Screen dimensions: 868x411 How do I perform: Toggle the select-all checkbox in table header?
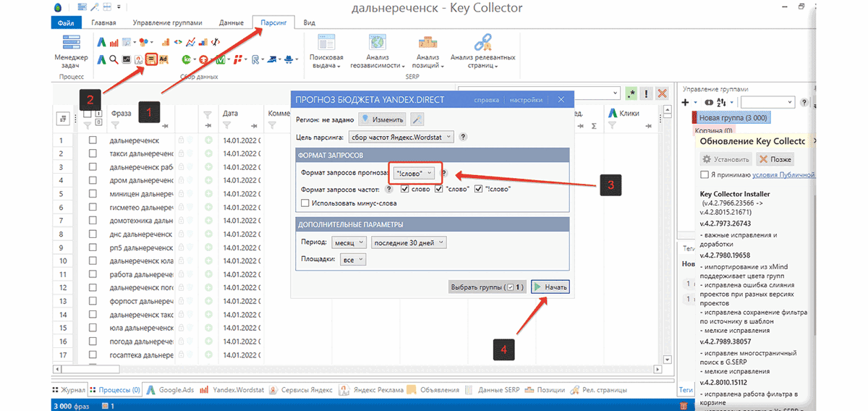click(x=88, y=114)
